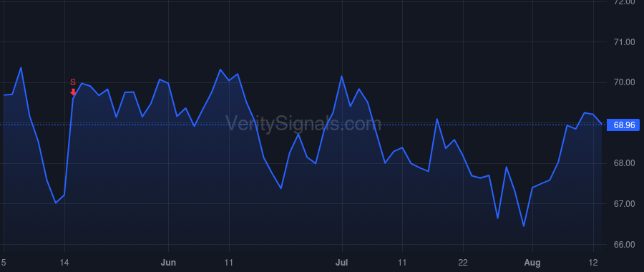Click the Jun date axis label
The width and height of the screenshot is (644, 272).
(168, 263)
